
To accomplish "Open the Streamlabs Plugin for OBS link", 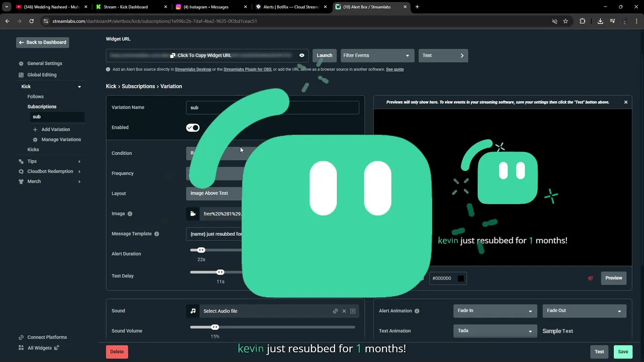I will tap(248, 69).
